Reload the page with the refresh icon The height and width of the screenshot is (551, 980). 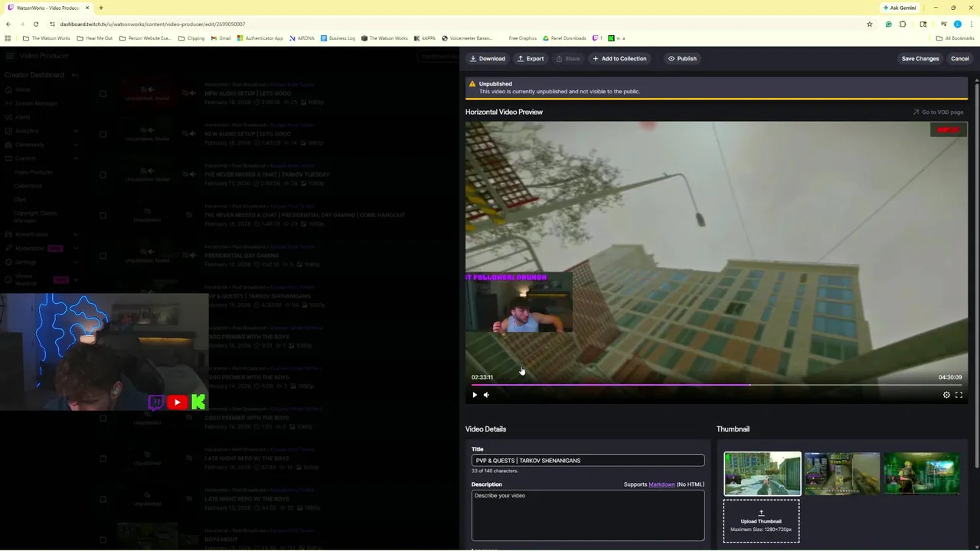[x=35, y=24]
